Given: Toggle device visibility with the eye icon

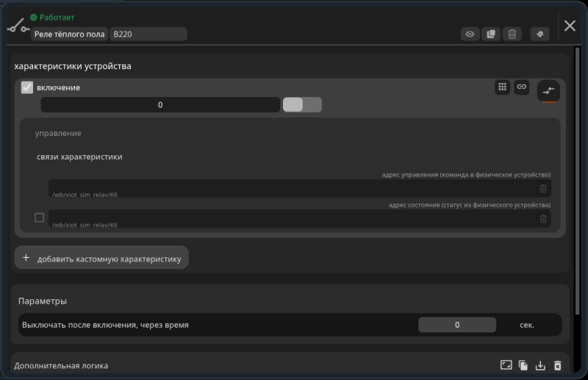Looking at the screenshot, I should 470,34.
